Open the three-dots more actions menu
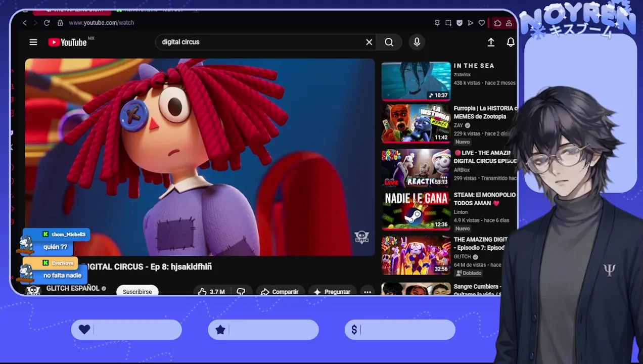 (368, 292)
